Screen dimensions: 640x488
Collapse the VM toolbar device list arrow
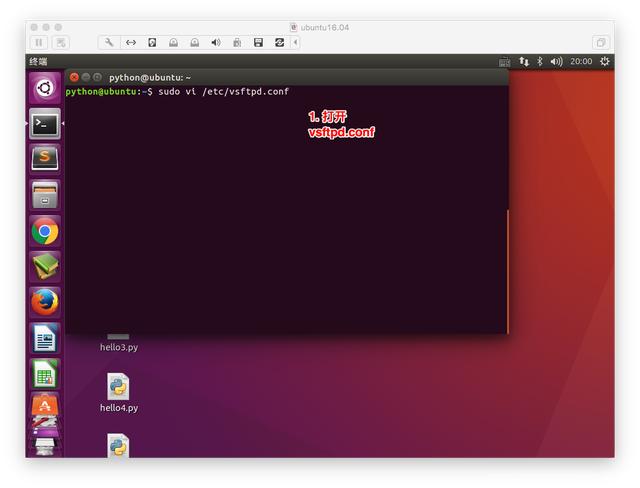pos(295,42)
